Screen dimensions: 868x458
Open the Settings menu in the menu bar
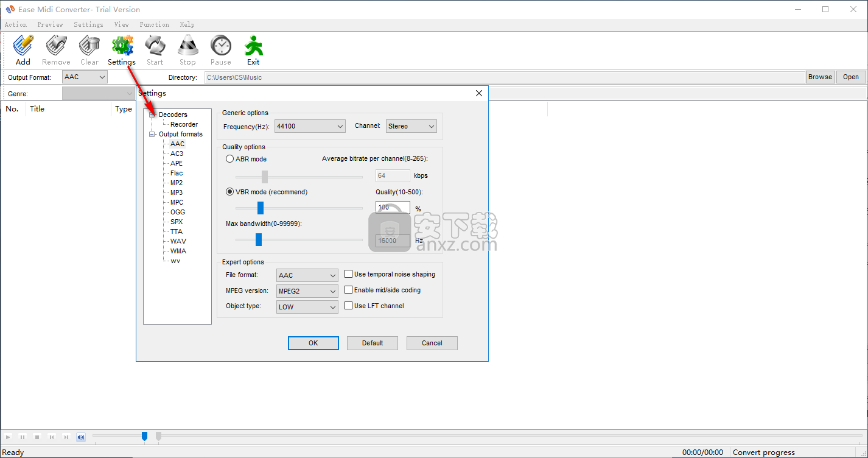[88, 24]
